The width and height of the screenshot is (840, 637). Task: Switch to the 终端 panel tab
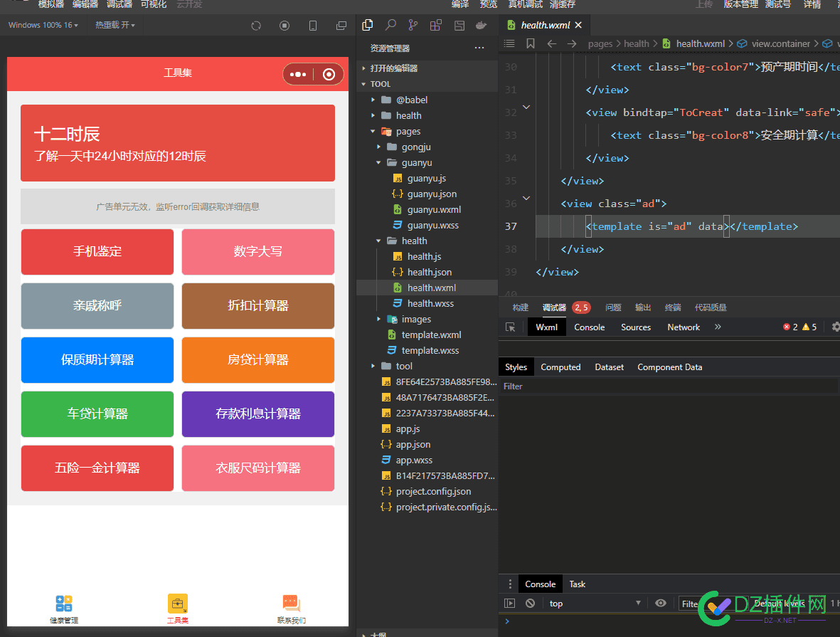tap(673, 307)
